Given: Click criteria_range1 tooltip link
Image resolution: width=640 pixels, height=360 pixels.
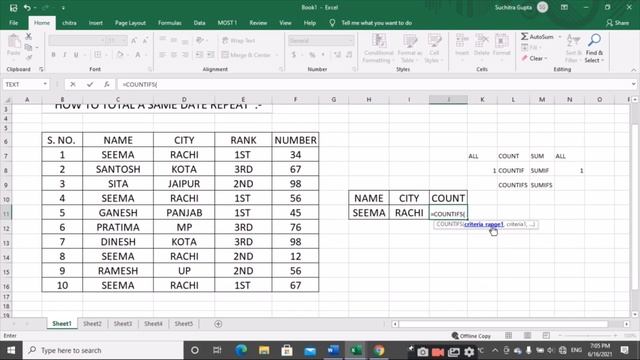Looking at the screenshot, I should pos(484,224).
